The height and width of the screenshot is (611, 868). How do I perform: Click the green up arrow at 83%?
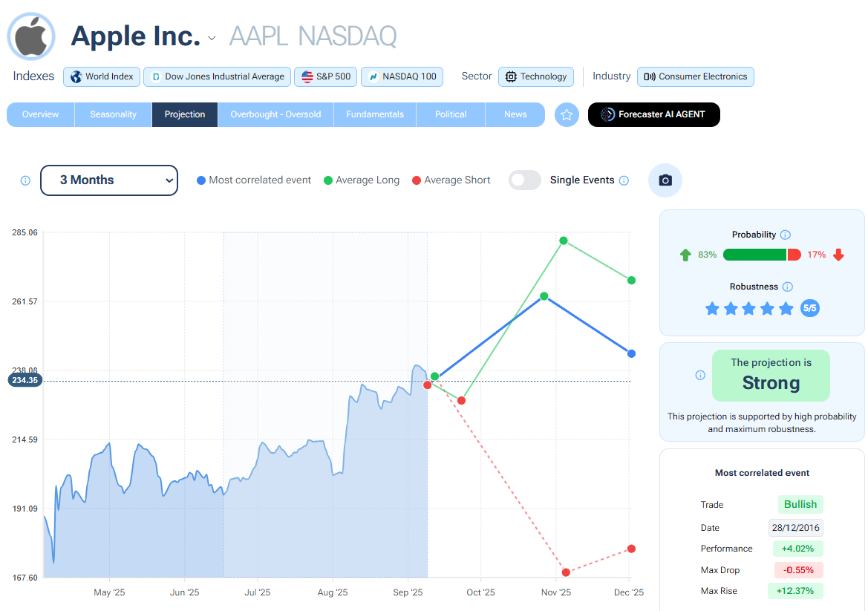click(x=685, y=255)
